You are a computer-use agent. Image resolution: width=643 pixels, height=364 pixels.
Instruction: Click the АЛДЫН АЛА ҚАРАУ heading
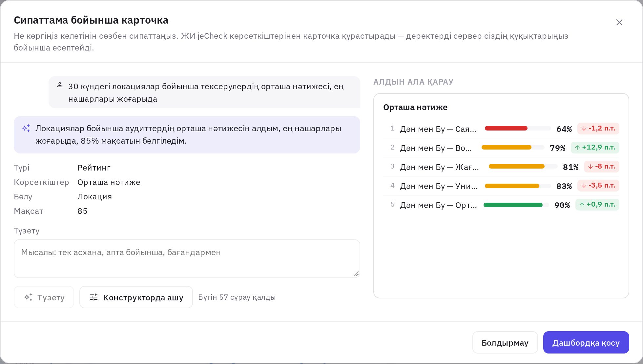[x=413, y=82]
